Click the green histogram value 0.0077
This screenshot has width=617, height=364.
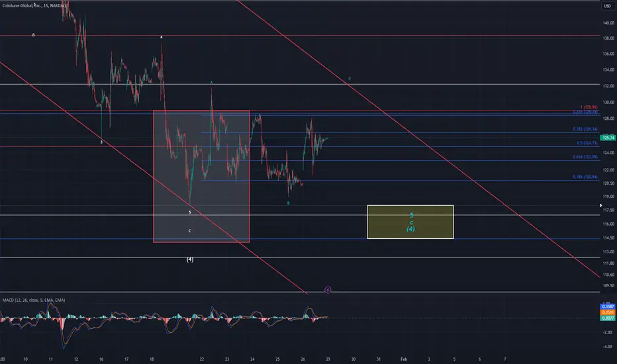(608, 318)
